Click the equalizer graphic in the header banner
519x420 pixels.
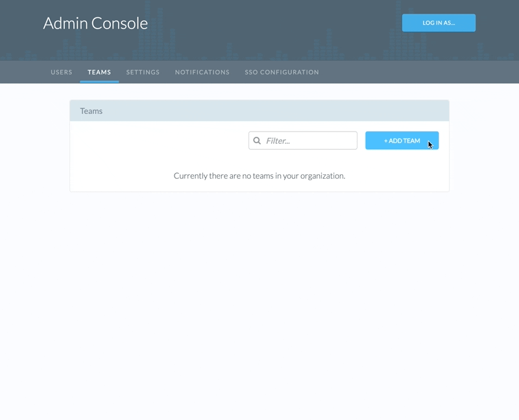[x=324, y=45]
